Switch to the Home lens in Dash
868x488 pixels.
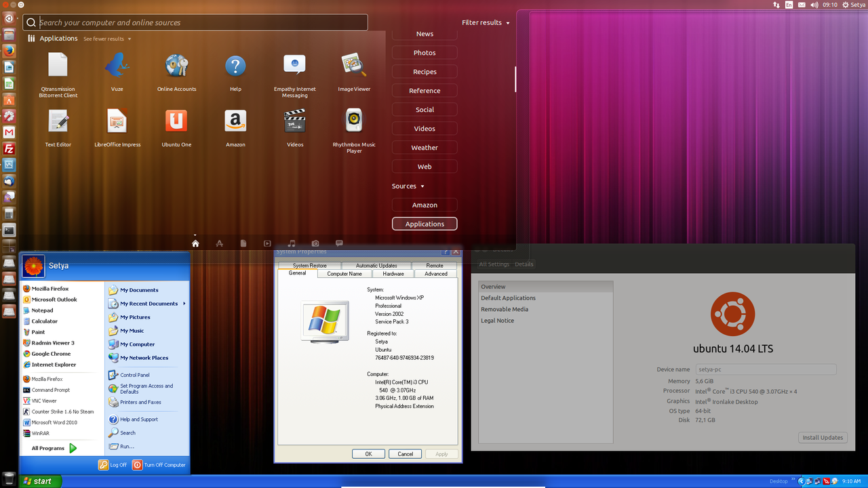pyautogui.click(x=195, y=243)
